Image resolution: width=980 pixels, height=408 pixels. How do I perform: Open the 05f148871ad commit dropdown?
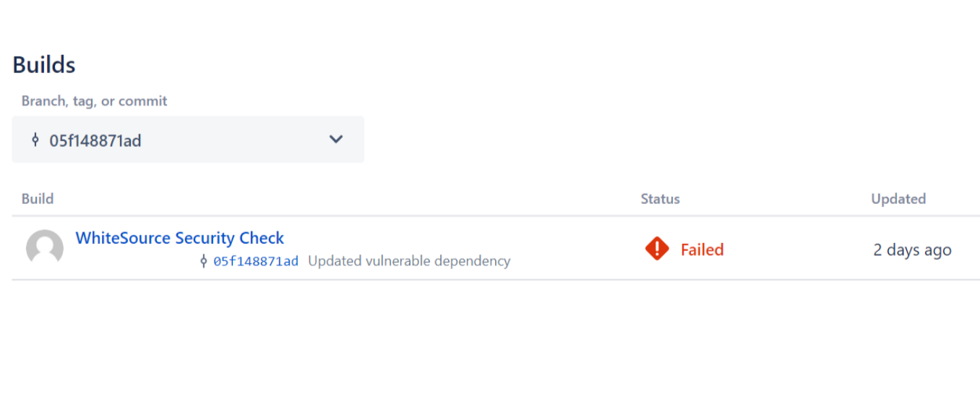tap(95, 140)
